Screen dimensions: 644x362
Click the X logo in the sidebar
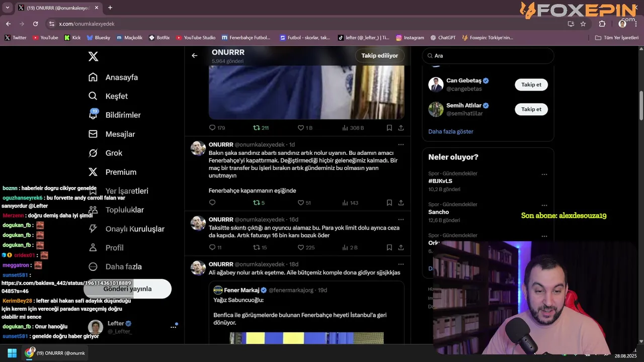point(93,56)
